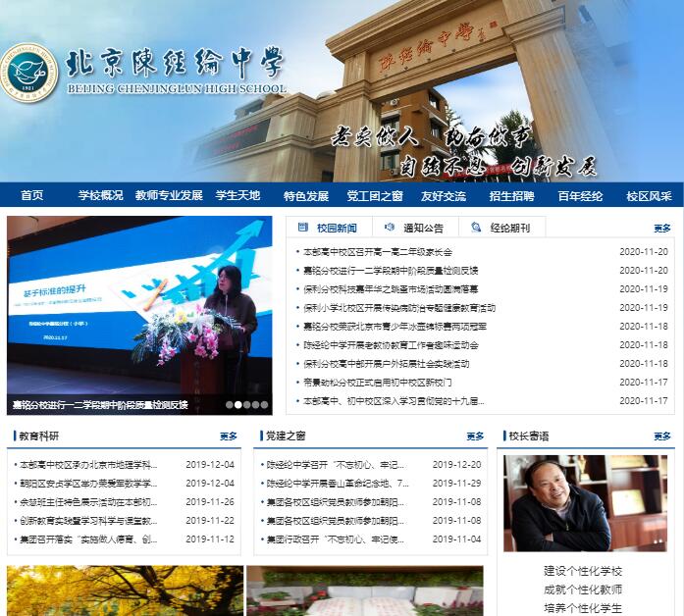Viewport: 684px width, 616px height.
Task: Select the middle carousel dot indicator
Action: (247, 404)
